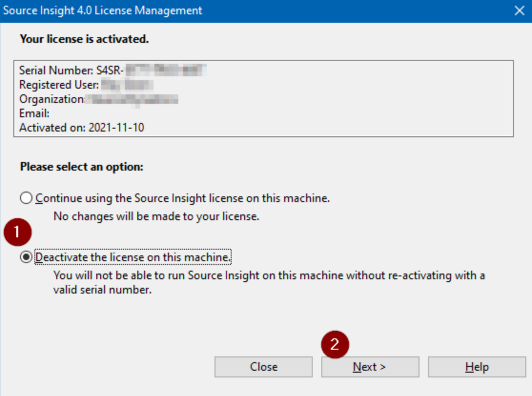The width and height of the screenshot is (532, 396).
Task: Click the red step 2 marker
Action: tap(335, 344)
